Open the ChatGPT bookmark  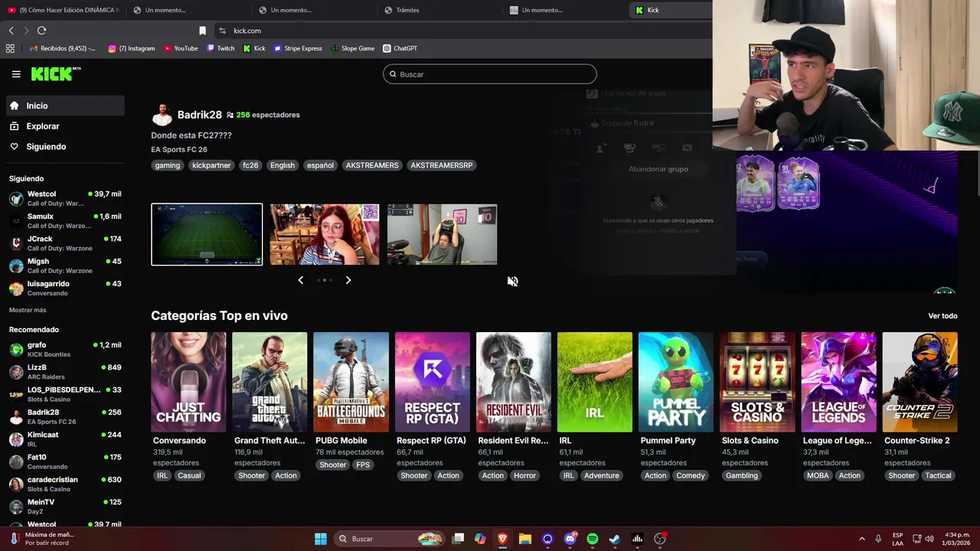click(x=400, y=48)
